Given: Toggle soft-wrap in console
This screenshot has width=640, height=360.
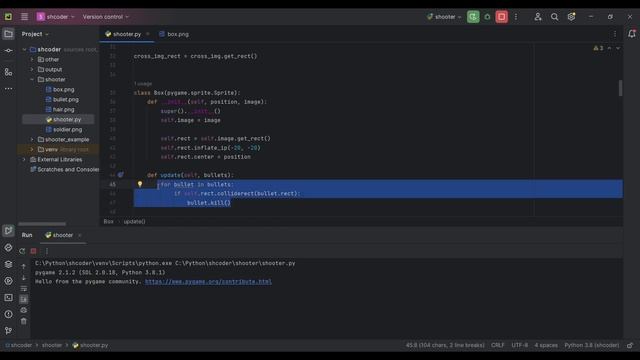Looking at the screenshot, I should (24, 289).
